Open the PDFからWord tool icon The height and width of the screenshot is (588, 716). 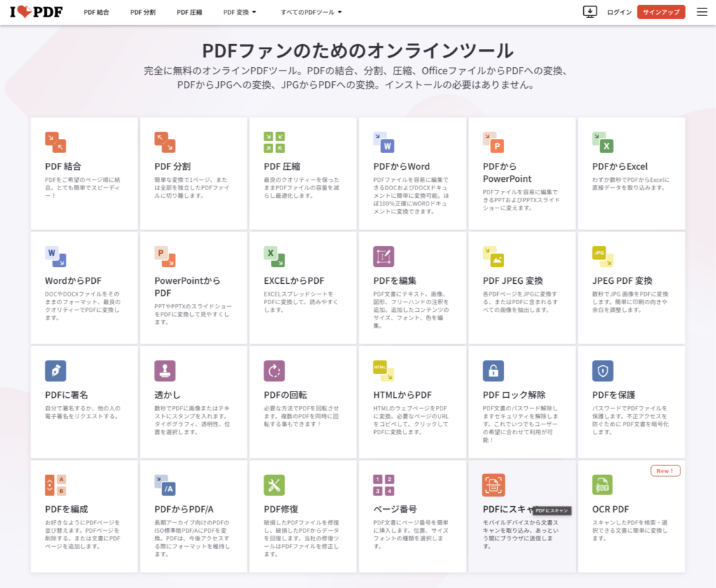click(x=384, y=142)
